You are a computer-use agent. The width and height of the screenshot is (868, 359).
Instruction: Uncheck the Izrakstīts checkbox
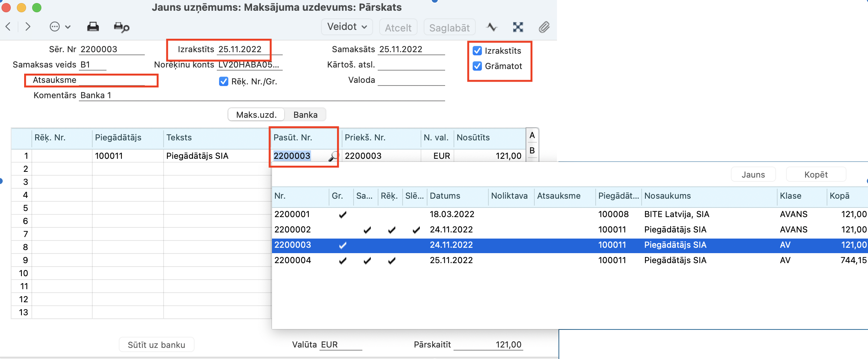tap(477, 51)
